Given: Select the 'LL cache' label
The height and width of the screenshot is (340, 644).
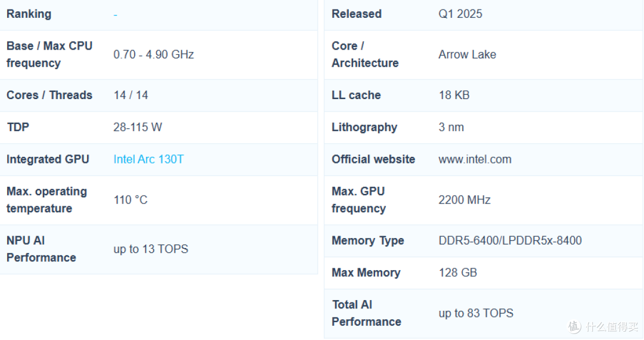Looking at the screenshot, I should pyautogui.click(x=356, y=95).
